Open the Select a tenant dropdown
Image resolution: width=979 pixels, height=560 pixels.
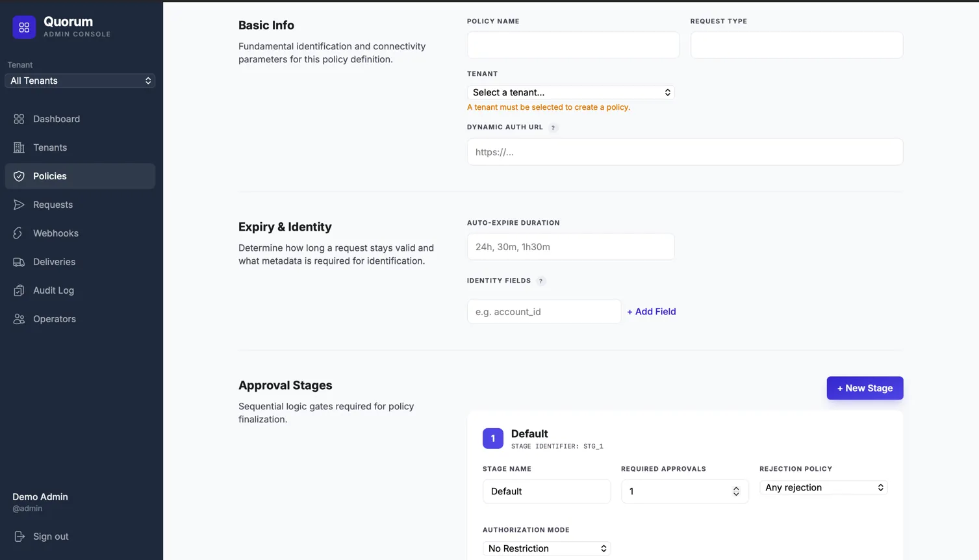[x=570, y=92]
